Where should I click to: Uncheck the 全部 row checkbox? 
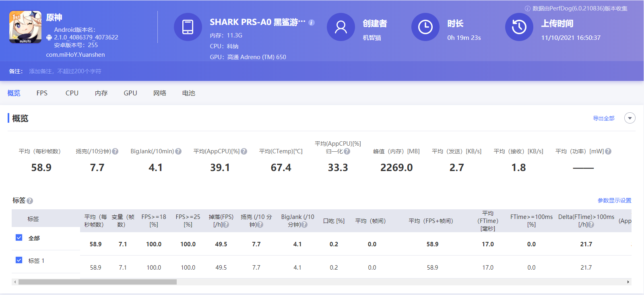tap(19, 237)
